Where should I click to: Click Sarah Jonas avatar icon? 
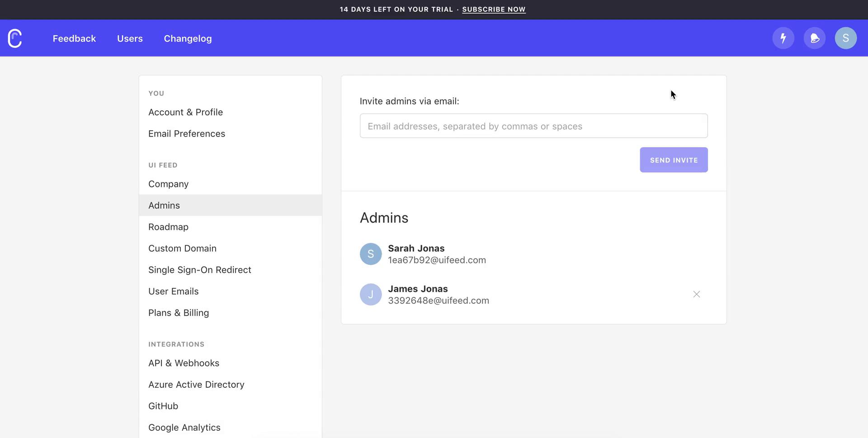coord(370,254)
